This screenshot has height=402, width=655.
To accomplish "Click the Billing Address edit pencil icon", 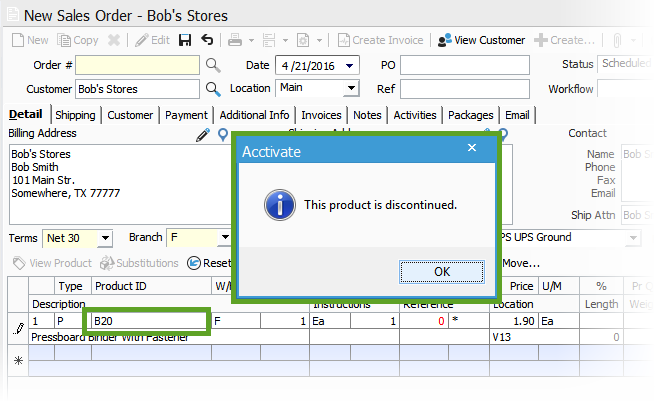I will [203, 134].
